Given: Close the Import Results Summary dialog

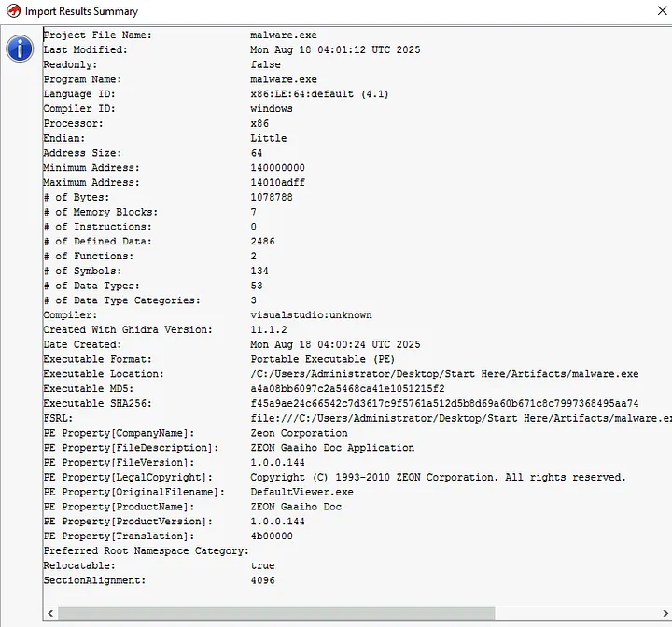Looking at the screenshot, I should (x=662, y=10).
